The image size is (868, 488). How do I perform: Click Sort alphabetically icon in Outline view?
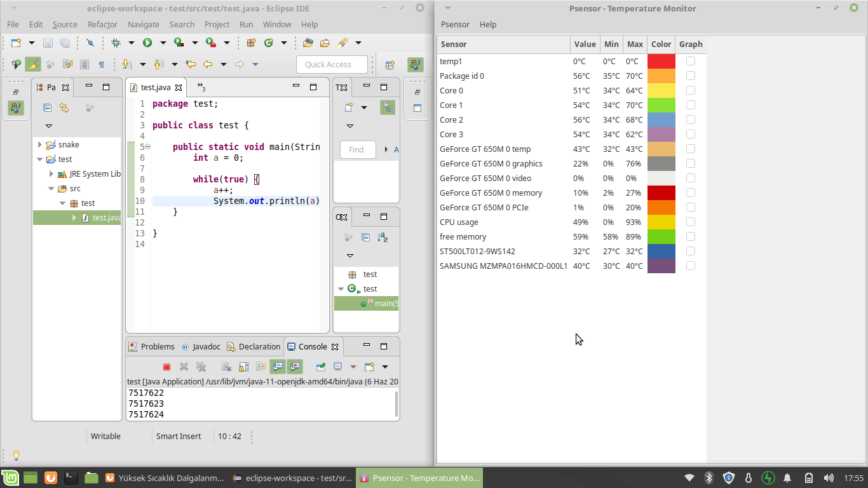click(x=383, y=237)
